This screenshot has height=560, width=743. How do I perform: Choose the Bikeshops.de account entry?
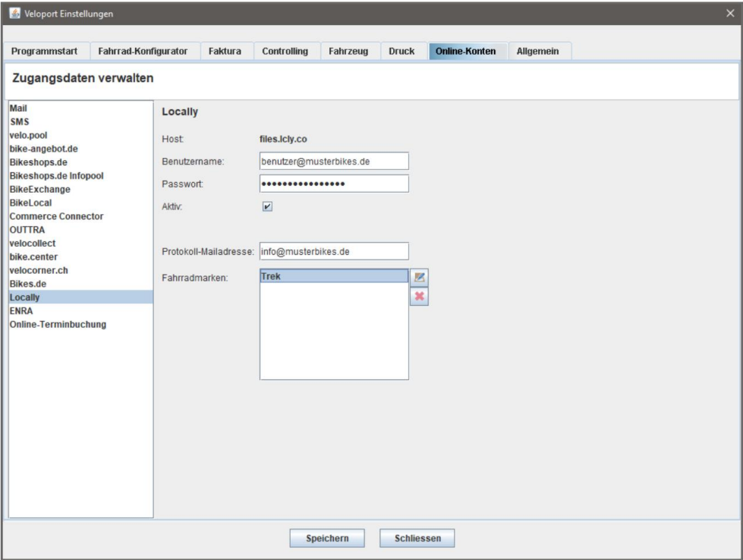(x=80, y=162)
